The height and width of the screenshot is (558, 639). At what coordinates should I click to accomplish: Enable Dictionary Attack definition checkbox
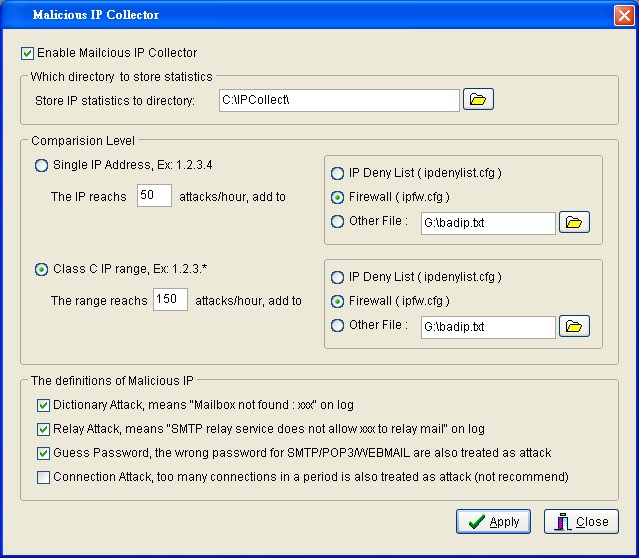43,406
